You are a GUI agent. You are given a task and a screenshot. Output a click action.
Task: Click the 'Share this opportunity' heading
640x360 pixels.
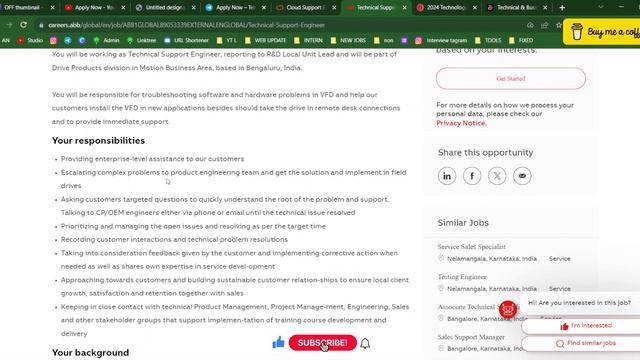coord(485,153)
